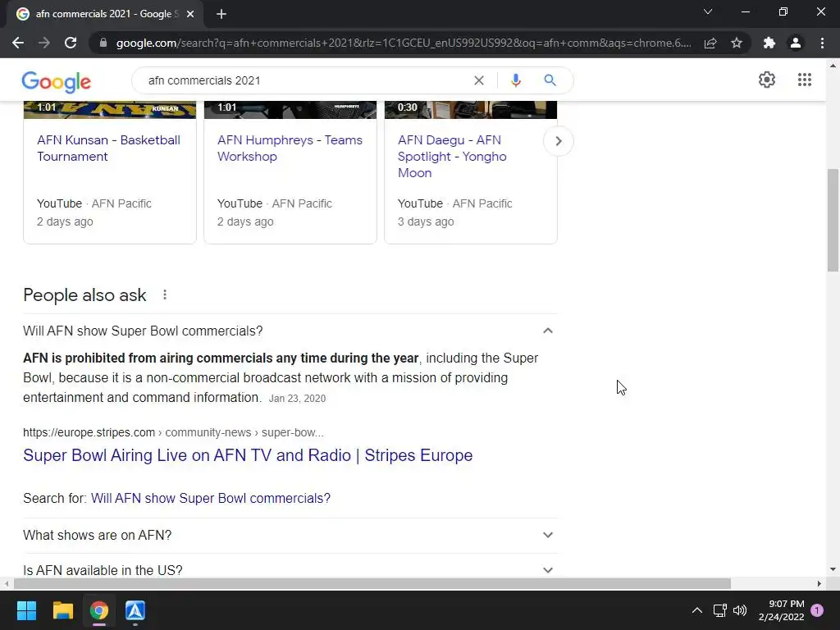View site info via the padlock icon
The width and height of the screenshot is (840, 630).
(103, 43)
